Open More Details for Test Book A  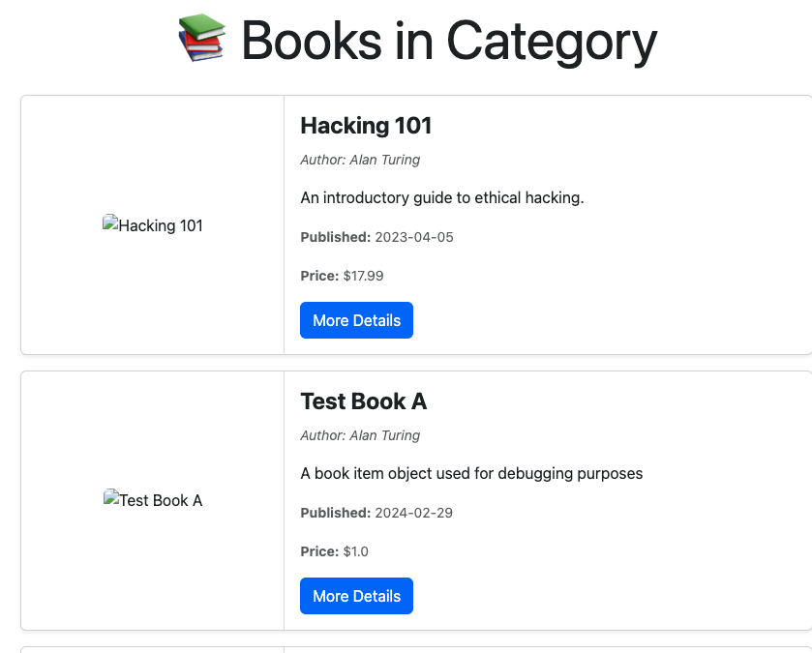click(x=356, y=596)
